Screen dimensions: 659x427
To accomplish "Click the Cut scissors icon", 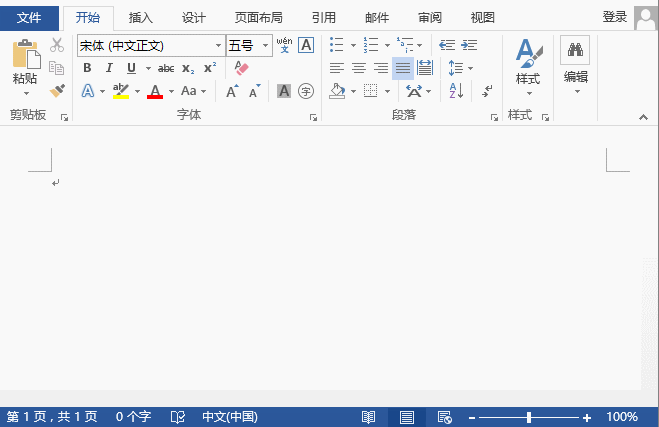I will (x=57, y=45).
